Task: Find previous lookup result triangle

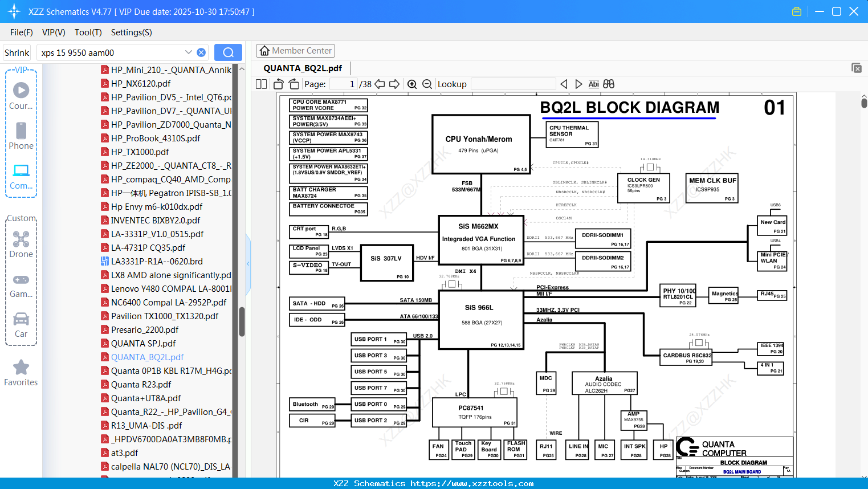Action: tap(564, 84)
